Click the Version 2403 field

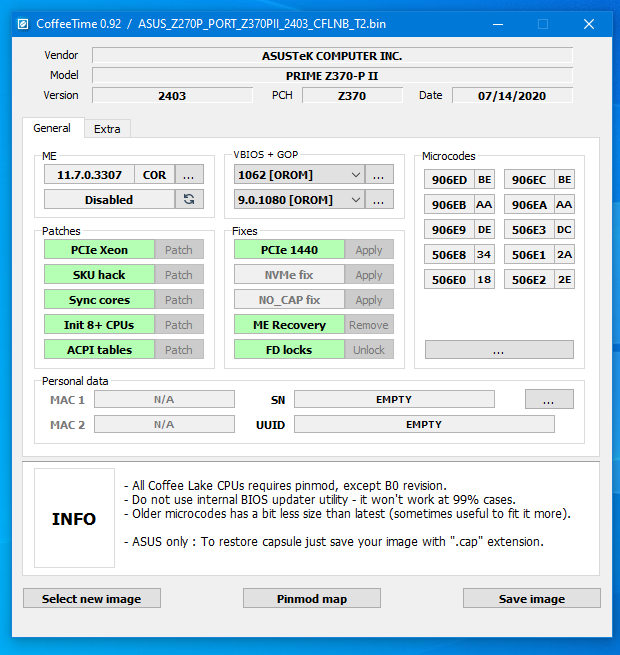(x=172, y=96)
